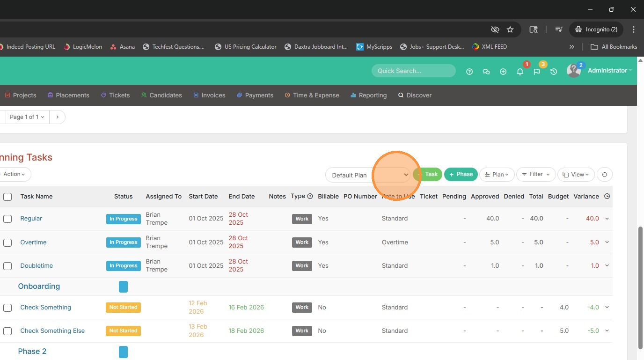Viewport: 644px width, 360px height.
Task: Open the help question mark icon in header
Action: pos(469,72)
